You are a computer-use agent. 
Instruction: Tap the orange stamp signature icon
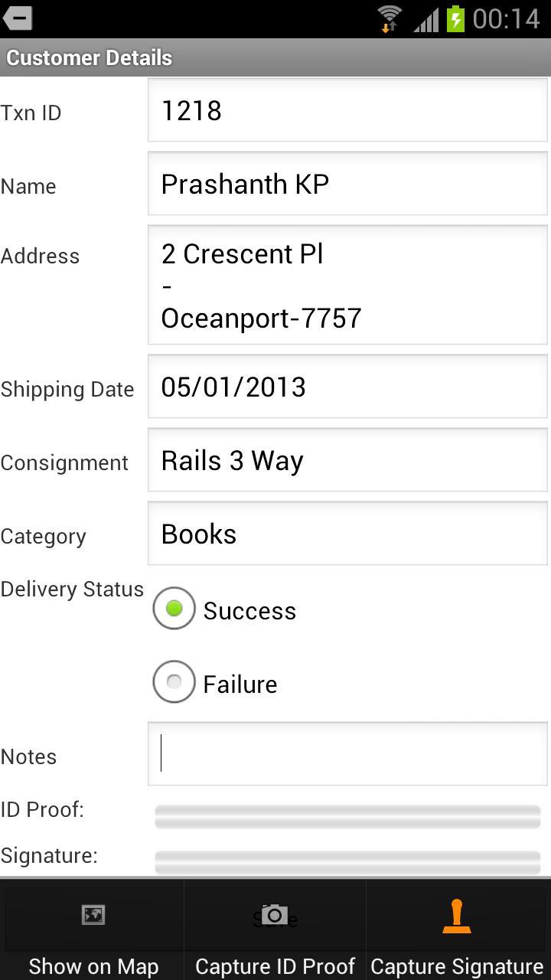coord(457,916)
